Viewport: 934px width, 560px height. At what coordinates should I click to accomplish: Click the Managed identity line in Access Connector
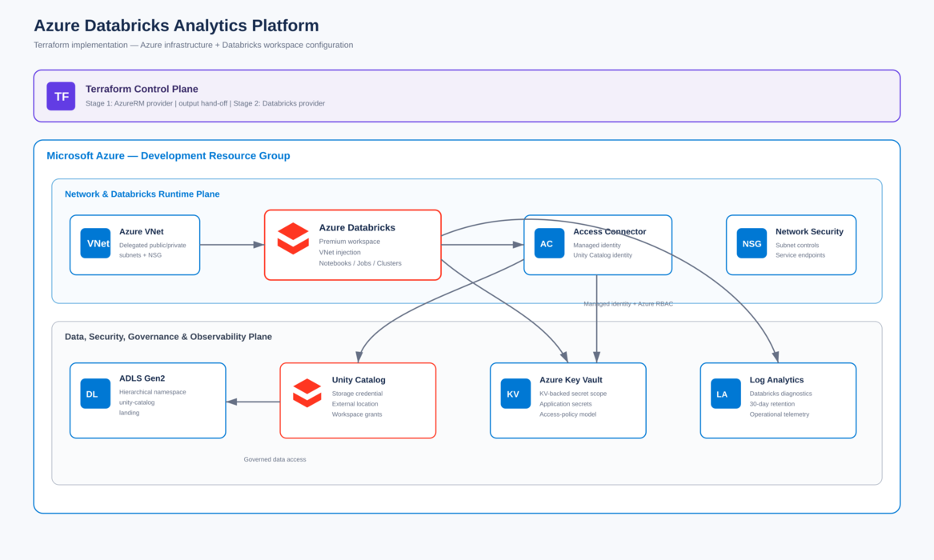coord(597,245)
